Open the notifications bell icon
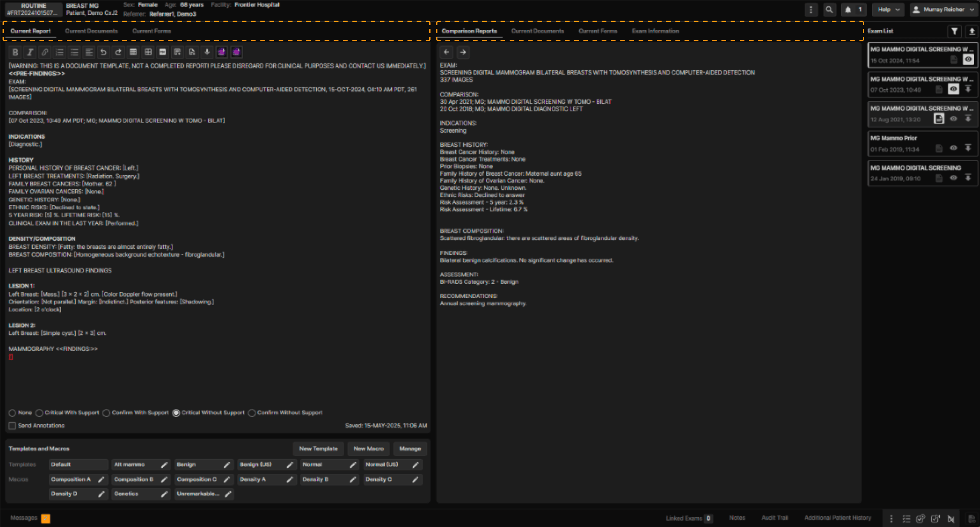The image size is (980, 527). click(x=848, y=9)
